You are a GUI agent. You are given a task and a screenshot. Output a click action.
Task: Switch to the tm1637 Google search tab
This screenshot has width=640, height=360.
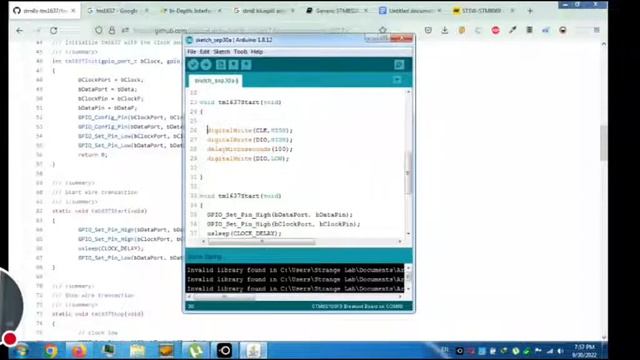click(x=116, y=11)
